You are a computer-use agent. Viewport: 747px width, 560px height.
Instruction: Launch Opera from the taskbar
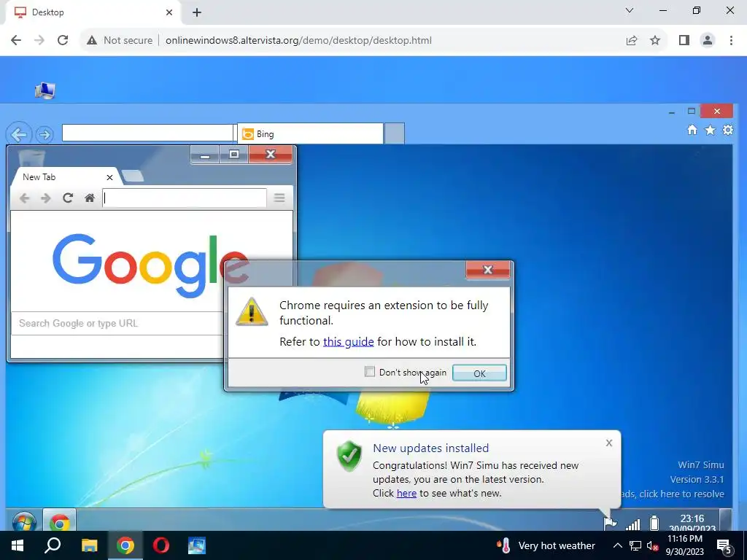point(161,545)
